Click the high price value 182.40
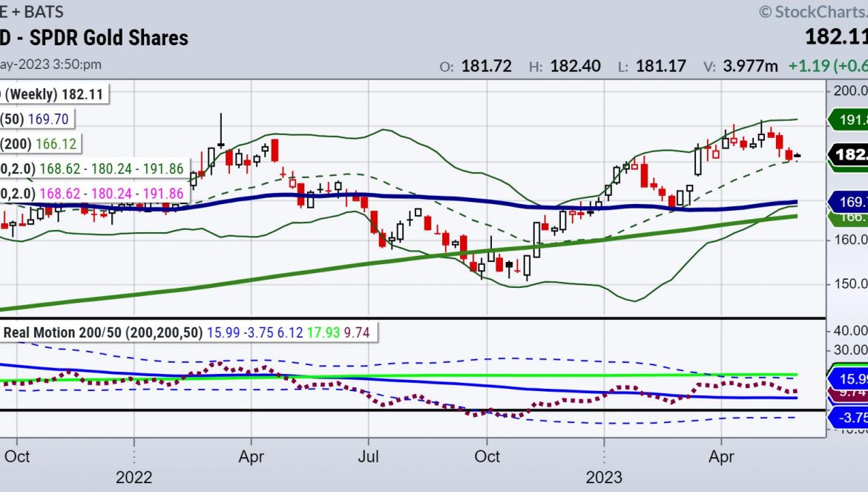The image size is (868, 492). [x=575, y=66]
